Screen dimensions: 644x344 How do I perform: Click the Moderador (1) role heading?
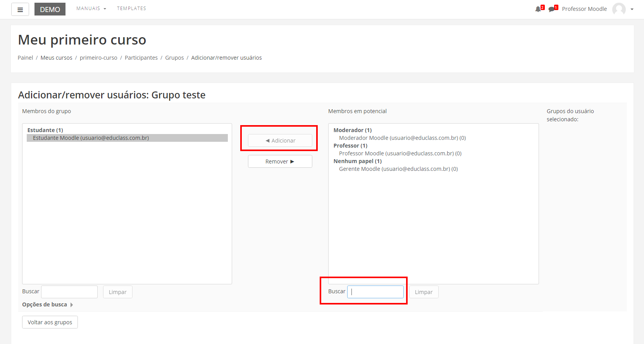(x=353, y=130)
